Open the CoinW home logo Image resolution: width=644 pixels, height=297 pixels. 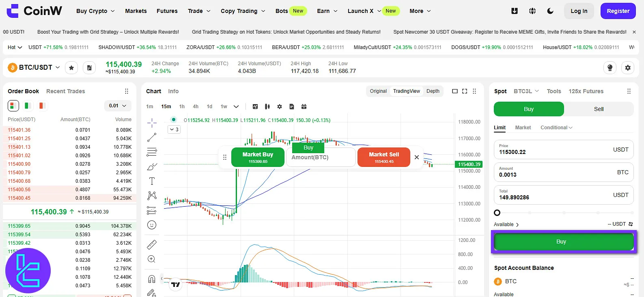click(x=34, y=11)
